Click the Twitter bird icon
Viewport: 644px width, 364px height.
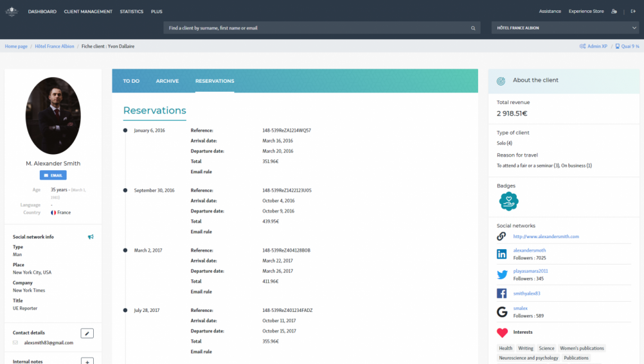pos(502,275)
